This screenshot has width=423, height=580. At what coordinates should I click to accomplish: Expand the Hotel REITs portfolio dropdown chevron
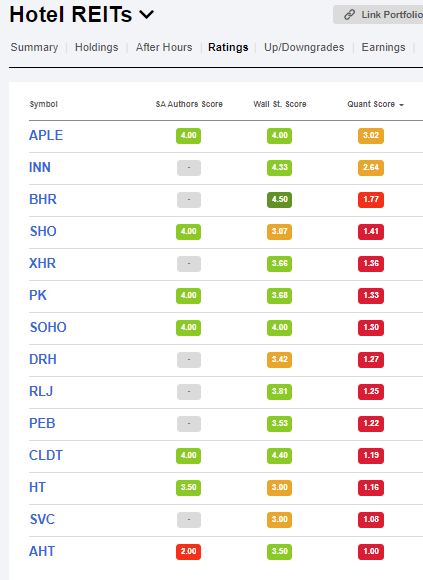click(146, 15)
